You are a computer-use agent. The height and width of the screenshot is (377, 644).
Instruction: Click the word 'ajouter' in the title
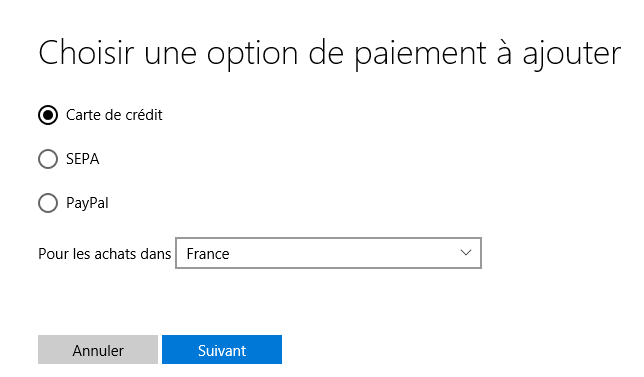(572, 55)
